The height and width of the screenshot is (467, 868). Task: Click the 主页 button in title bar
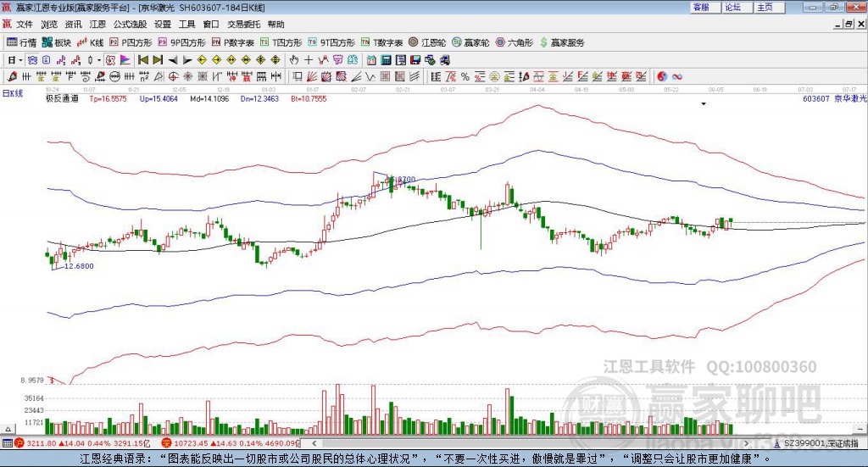click(x=769, y=7)
